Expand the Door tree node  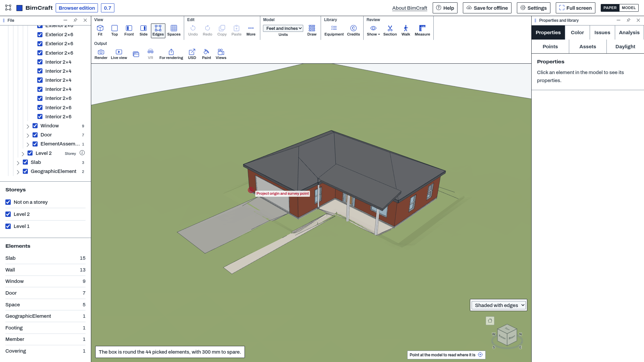point(28,135)
